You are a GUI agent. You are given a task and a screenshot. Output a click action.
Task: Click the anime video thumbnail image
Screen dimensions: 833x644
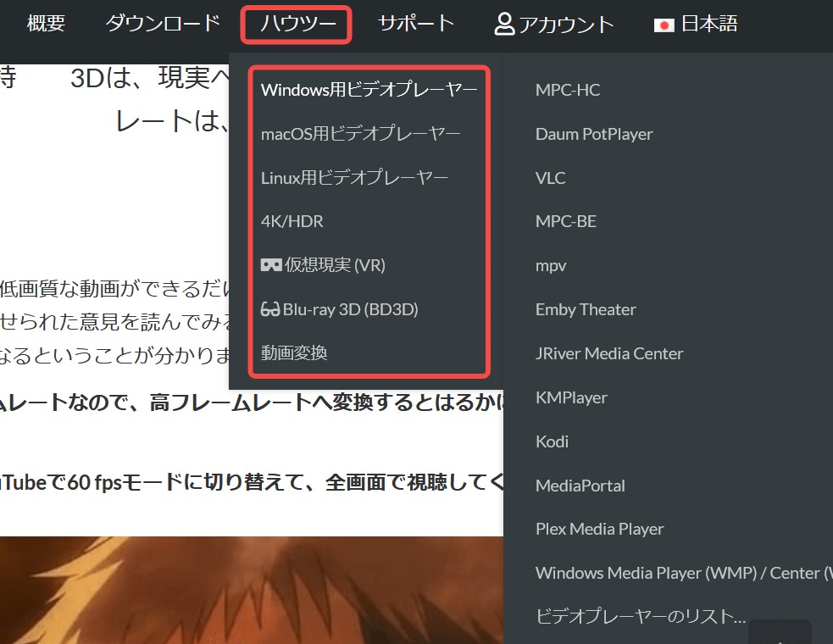pos(252,590)
